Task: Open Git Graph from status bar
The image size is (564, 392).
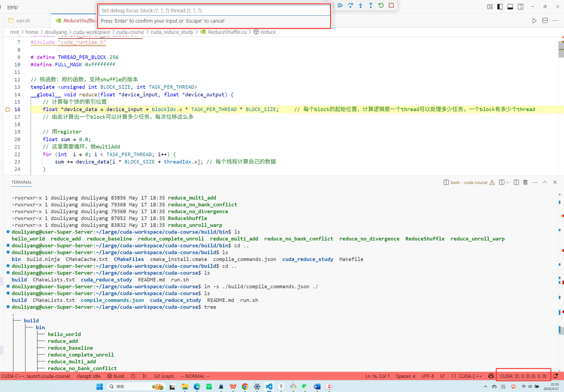Action: tap(164, 376)
